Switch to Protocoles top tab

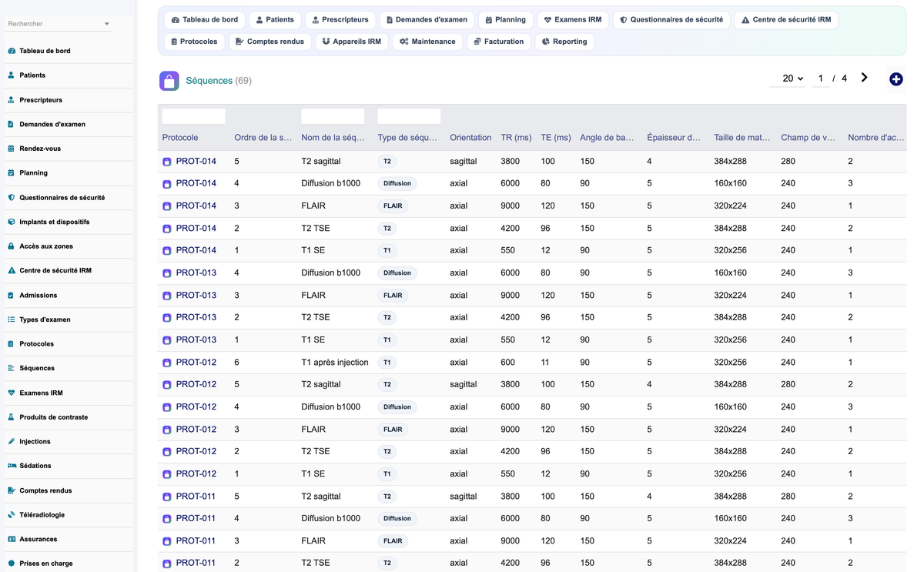[x=194, y=42]
